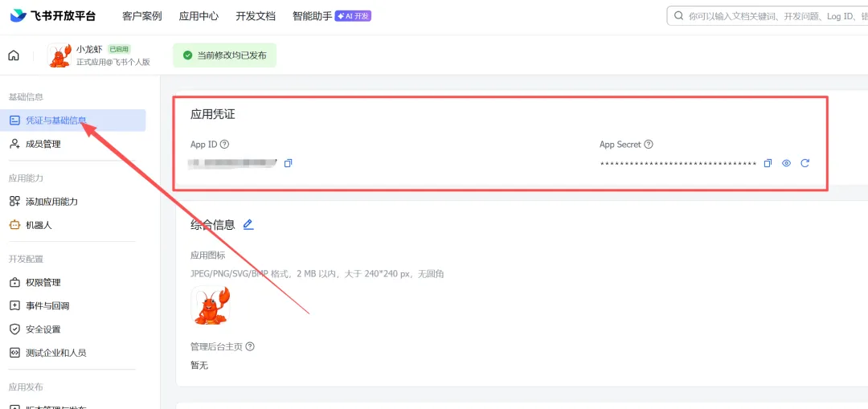Click the 小龙虾 app name
Viewport: 868px width, 409px height.
point(90,49)
